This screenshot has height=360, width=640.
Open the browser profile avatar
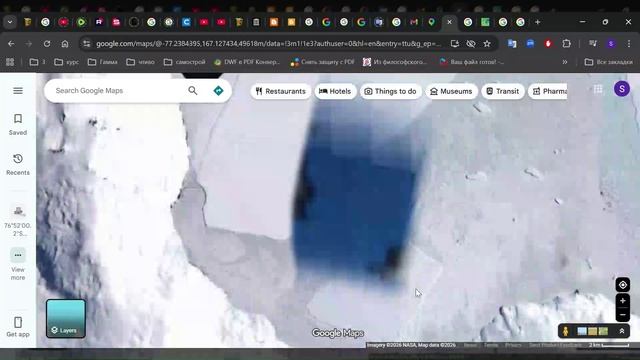[611, 44]
